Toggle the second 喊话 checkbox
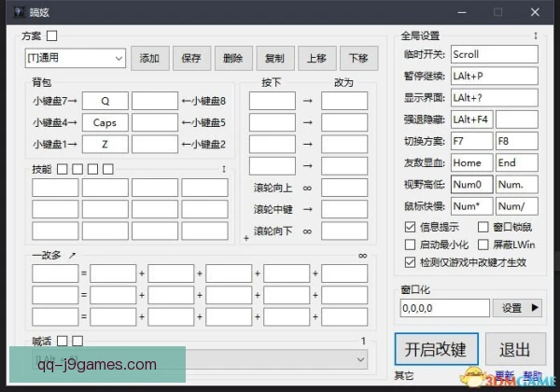 point(77,341)
